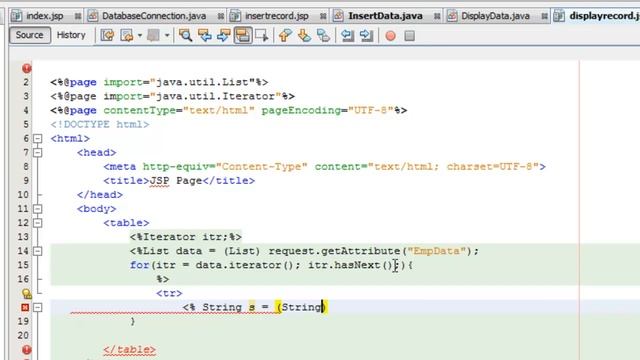Switch to the Source view
This screenshot has width=640, height=360.
(29, 35)
